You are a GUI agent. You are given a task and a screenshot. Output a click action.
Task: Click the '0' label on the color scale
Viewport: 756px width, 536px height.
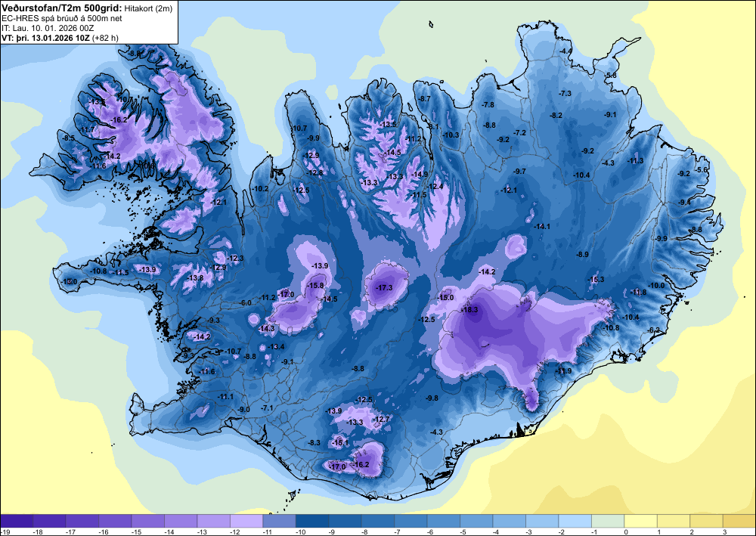624,531
